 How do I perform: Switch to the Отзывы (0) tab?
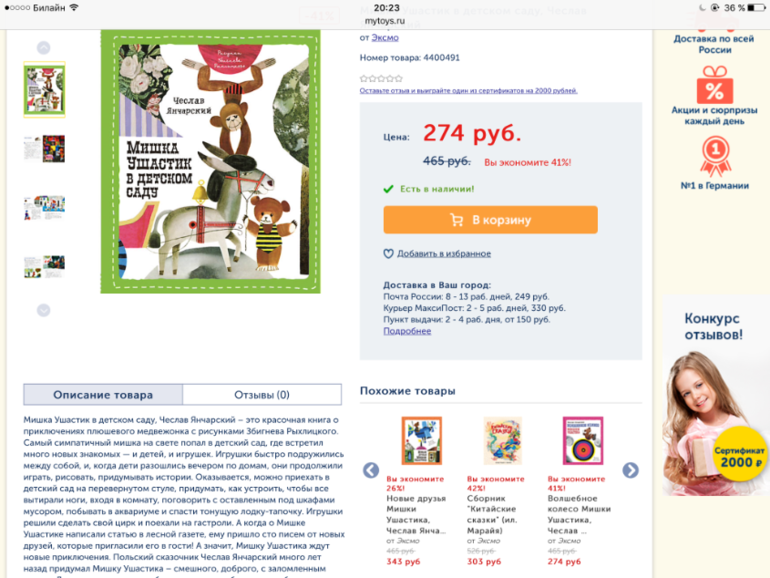point(262,395)
